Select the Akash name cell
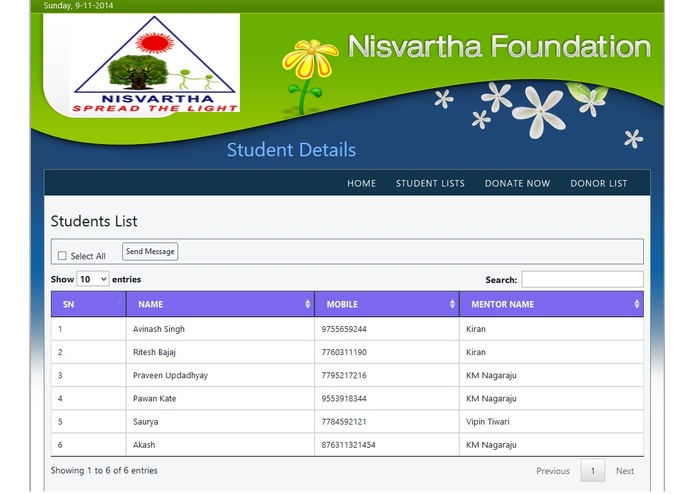The width and height of the screenshot is (695, 494). click(220, 444)
